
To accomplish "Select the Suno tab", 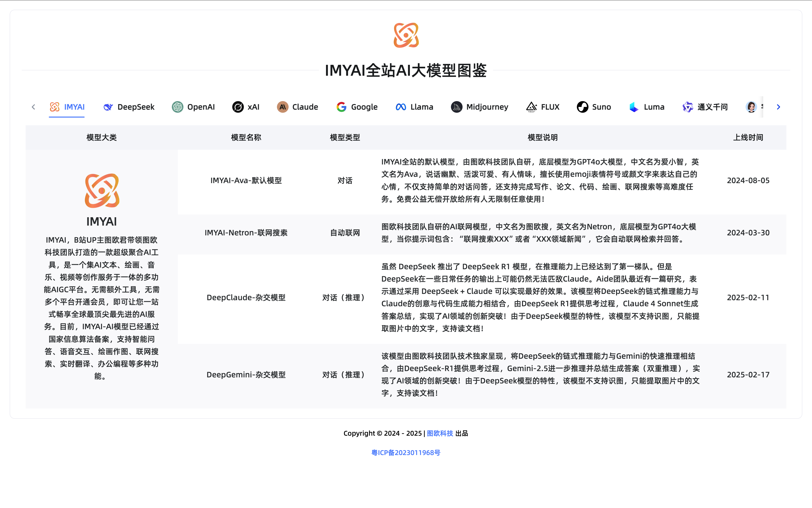I will tap(594, 107).
